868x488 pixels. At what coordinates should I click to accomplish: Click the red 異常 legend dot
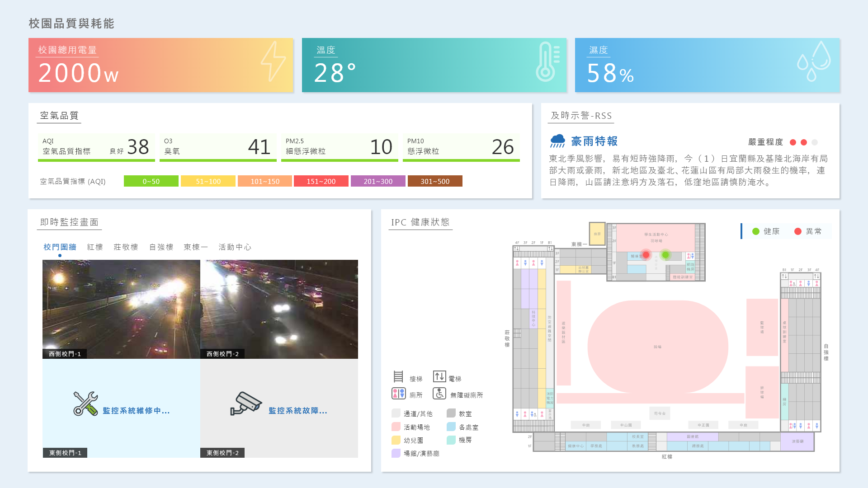[x=798, y=231]
